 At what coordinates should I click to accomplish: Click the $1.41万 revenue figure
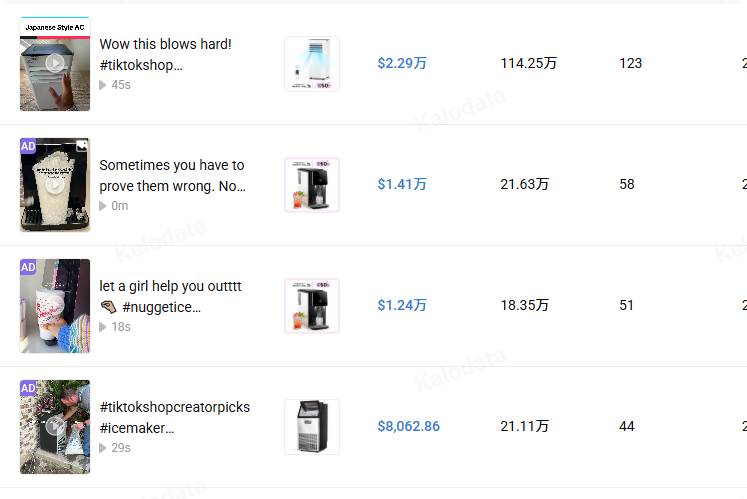coord(402,184)
